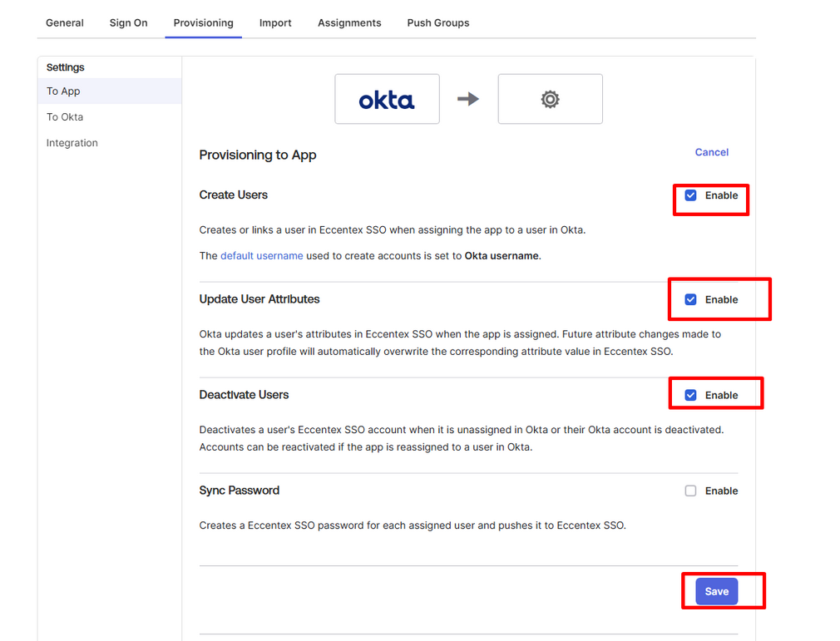Switch to the Sign On tab

(129, 23)
